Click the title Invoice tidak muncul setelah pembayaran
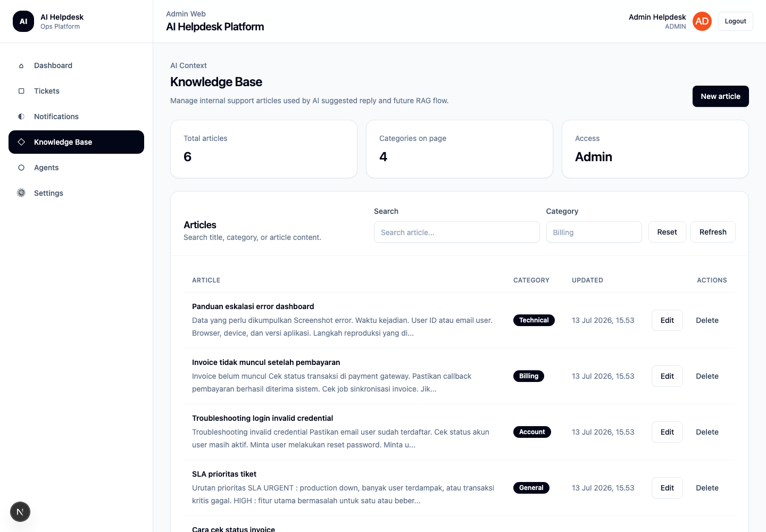The image size is (766, 532). 266,362
